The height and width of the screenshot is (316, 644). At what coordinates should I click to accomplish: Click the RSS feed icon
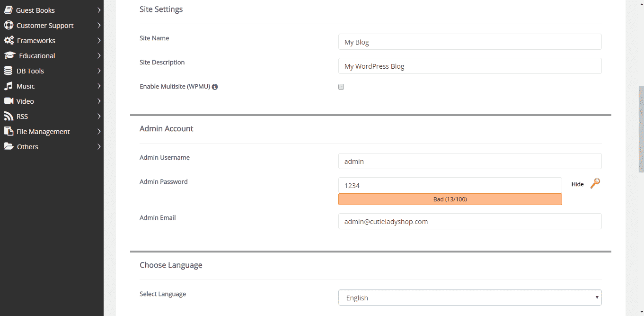tap(8, 116)
